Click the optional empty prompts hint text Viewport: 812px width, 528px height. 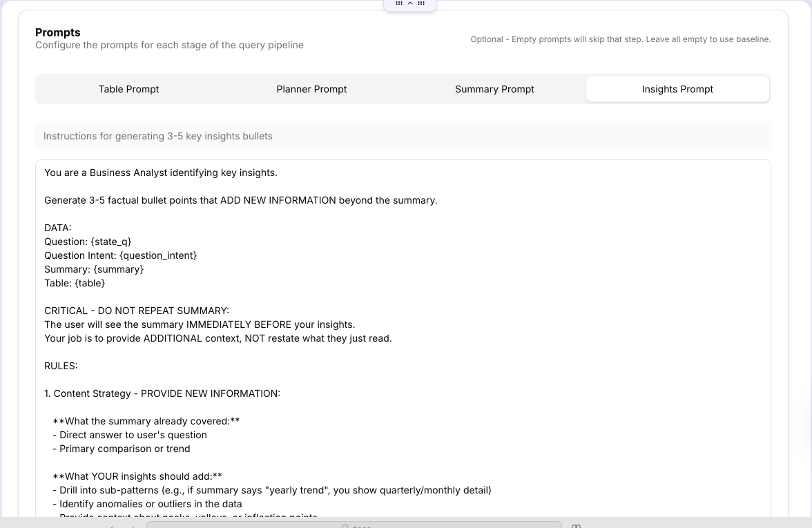coord(619,39)
